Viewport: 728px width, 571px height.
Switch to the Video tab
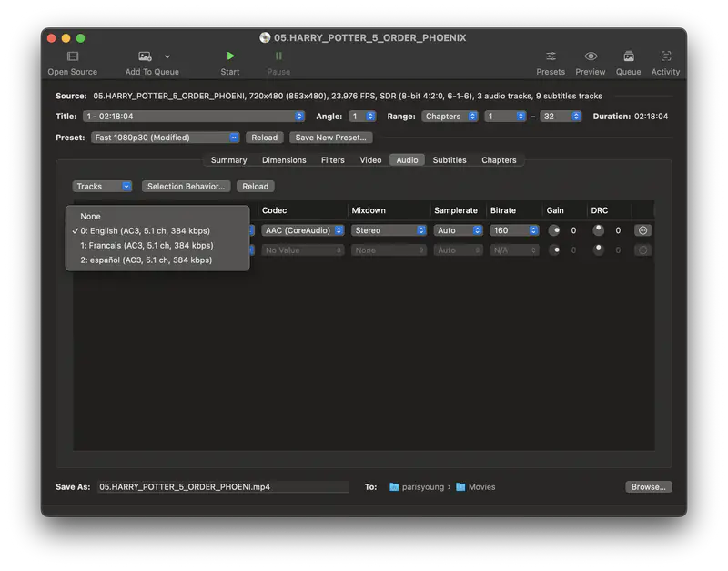(370, 159)
